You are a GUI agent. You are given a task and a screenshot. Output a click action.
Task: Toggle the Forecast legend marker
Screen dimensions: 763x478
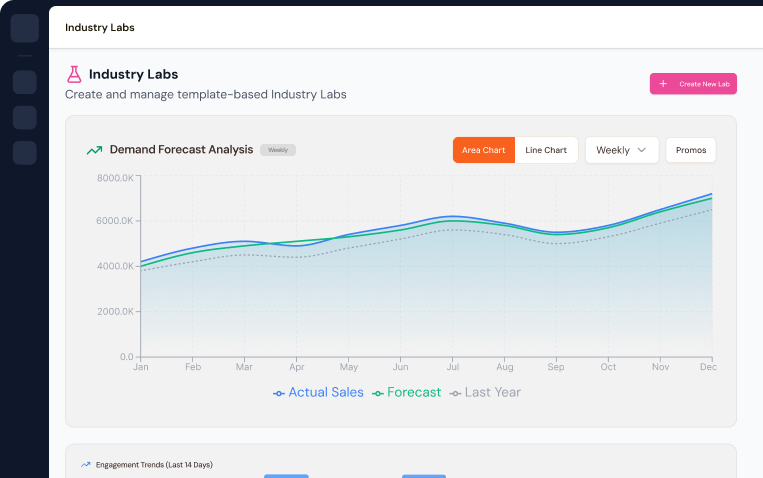click(x=378, y=393)
